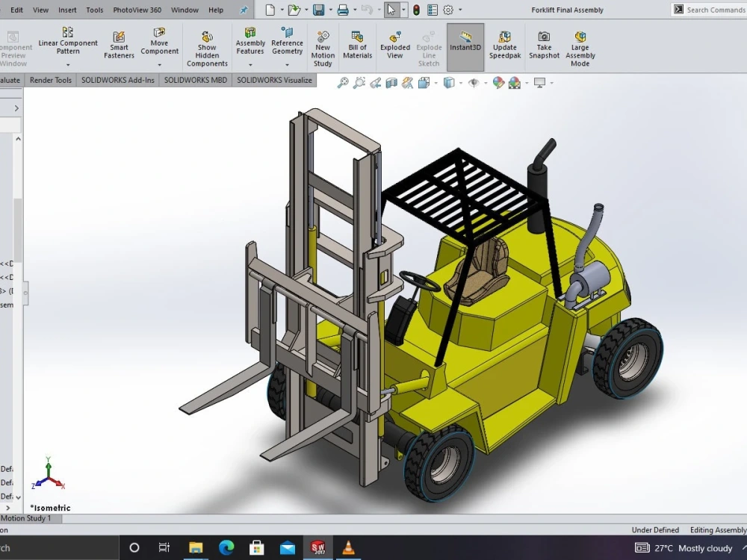
Task: Select the Zoom to Fit tool
Action: 342,82
